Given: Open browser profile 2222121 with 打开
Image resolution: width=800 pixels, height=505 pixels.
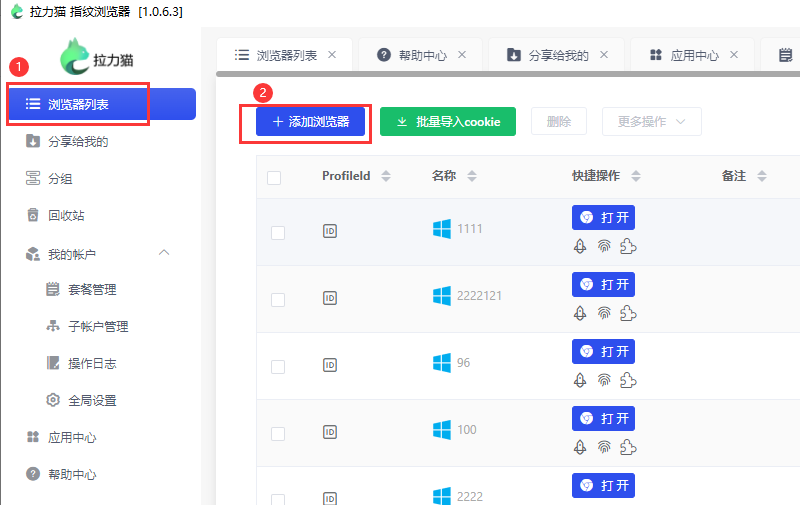Looking at the screenshot, I should tap(603, 285).
